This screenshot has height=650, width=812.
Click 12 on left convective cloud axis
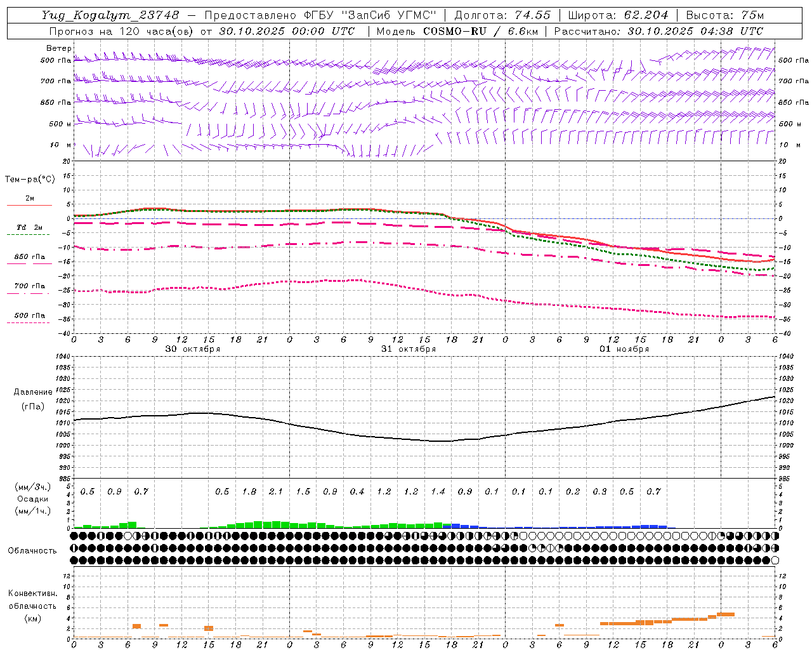(68, 576)
